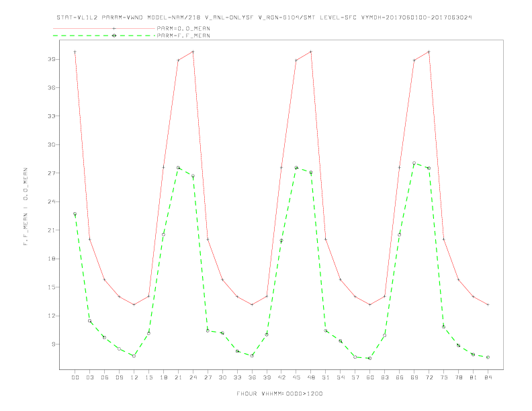The image size is (532, 411).
Task: Click the x-axis forecast hour label 69
Action: (x=414, y=377)
